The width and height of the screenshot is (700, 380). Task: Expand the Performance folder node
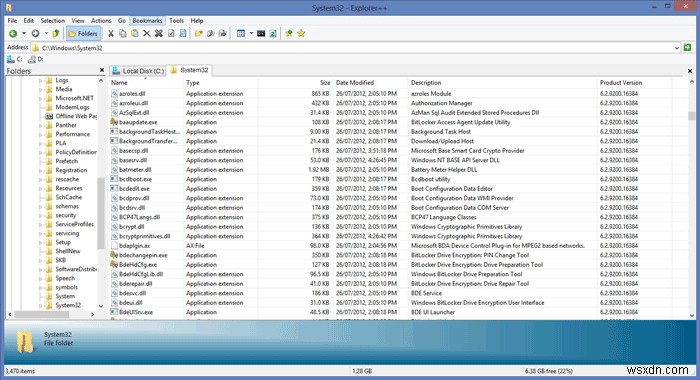click(40, 134)
